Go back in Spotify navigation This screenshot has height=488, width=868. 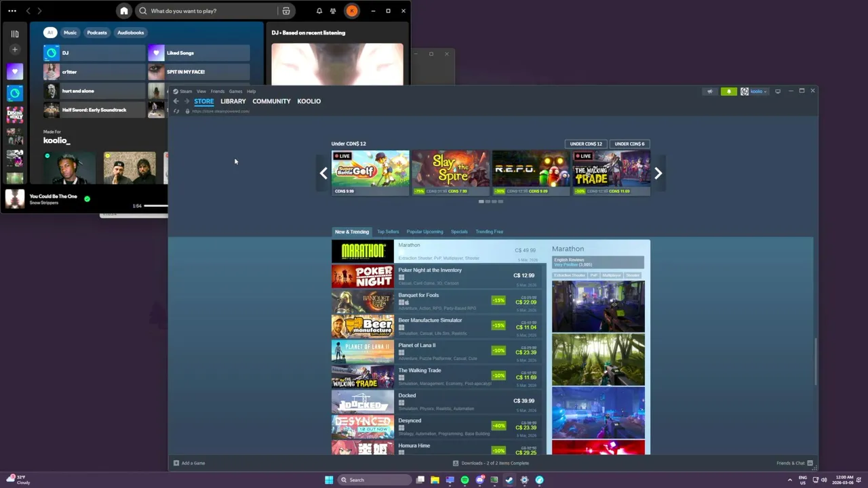28,11
